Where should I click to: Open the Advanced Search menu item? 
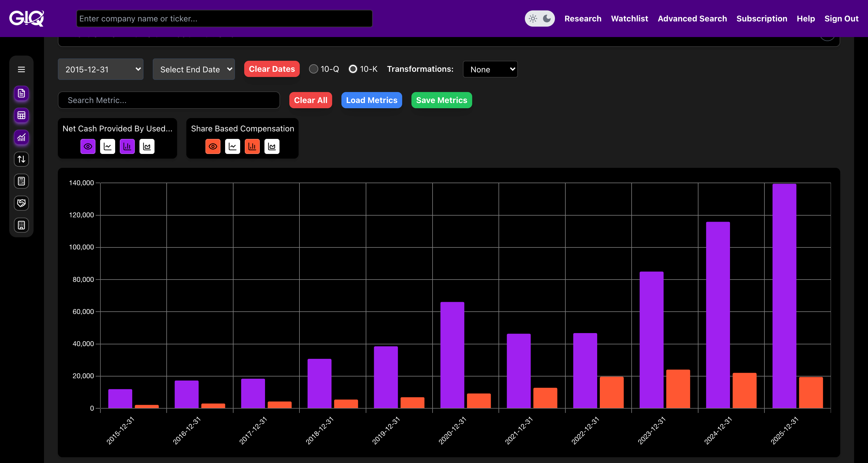(692, 19)
